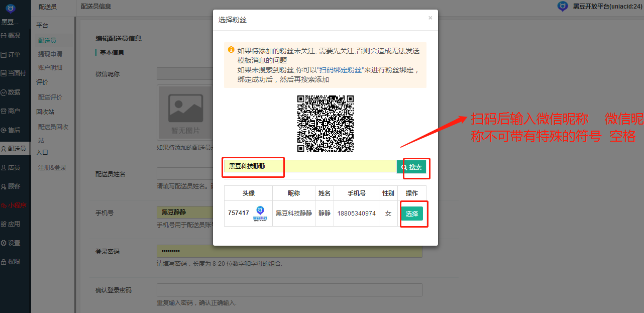Viewport: 644px width, 313px height.
Task: Click the QR code image in the dialog
Action: 326,124
